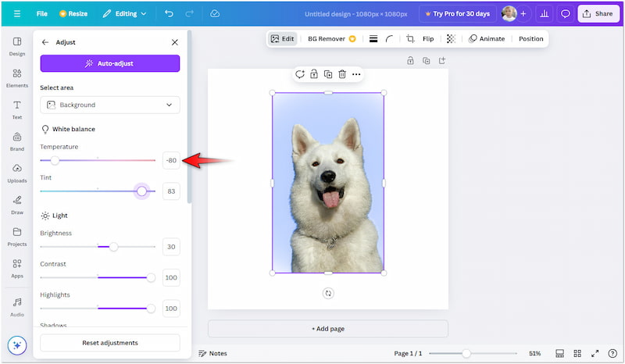Toggle the lock on the selected image

[313, 74]
